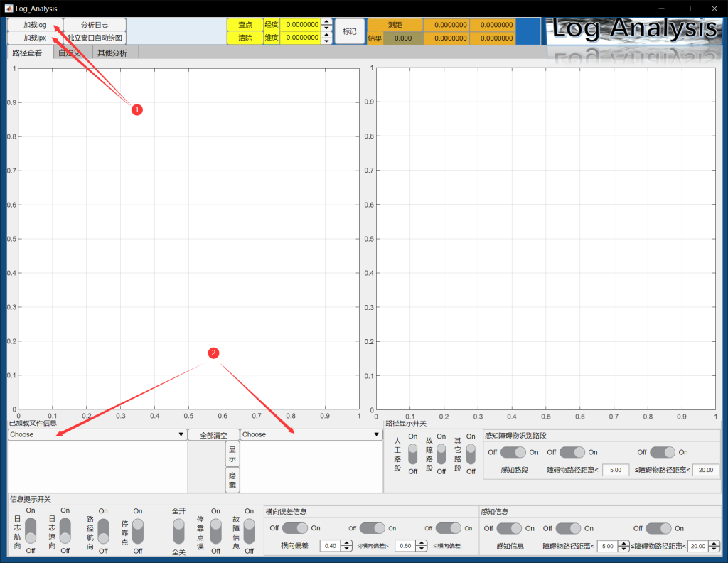Viewport: 728px width, 563px height.
Task: Click the 全部清空 button
Action: point(213,434)
